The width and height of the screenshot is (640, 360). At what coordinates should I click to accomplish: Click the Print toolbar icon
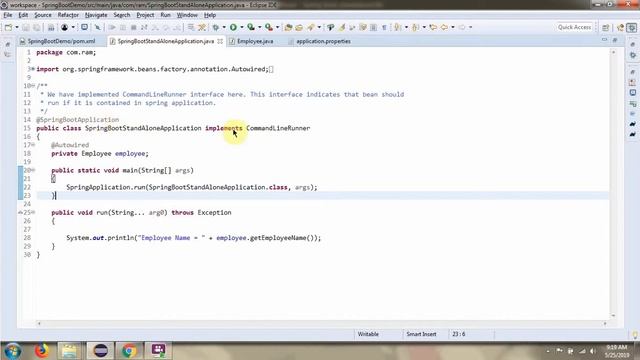point(51,27)
